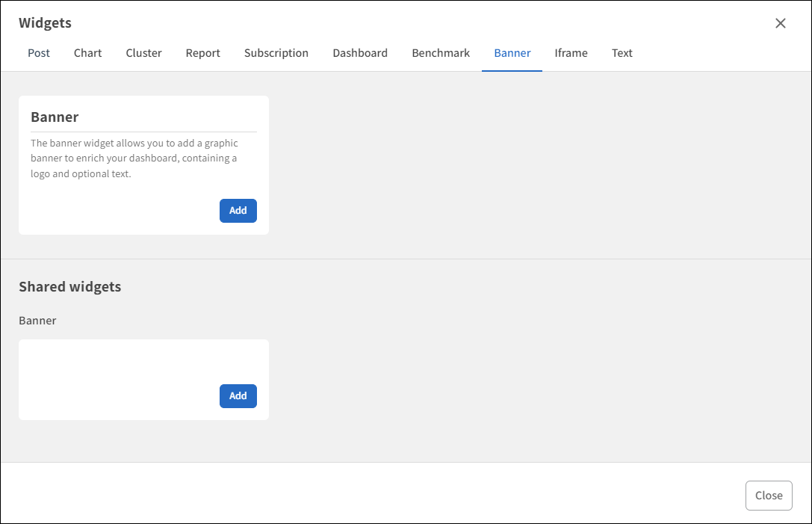The image size is (812, 524).
Task: Switch to the Benchmark tab
Action: [x=440, y=53]
